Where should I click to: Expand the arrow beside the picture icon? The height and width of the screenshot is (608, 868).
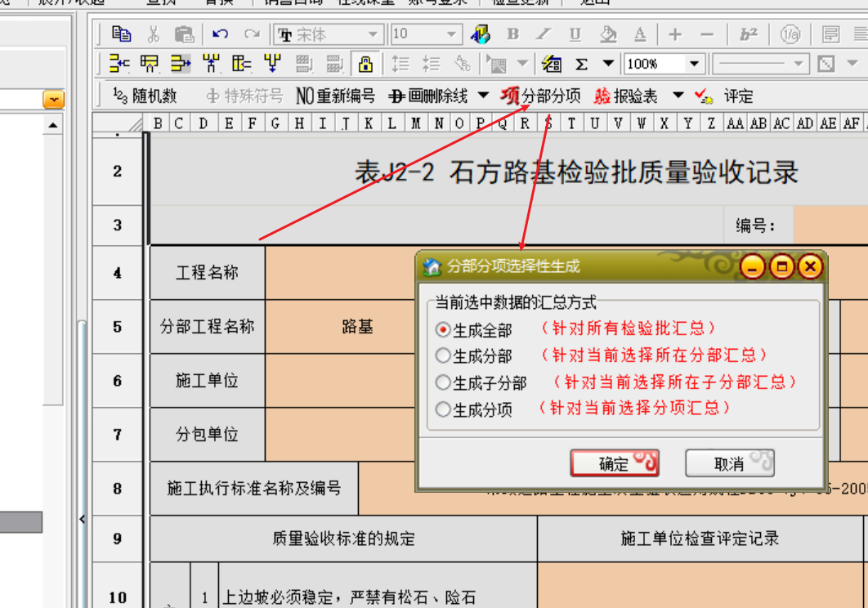pyautogui.click(x=522, y=63)
